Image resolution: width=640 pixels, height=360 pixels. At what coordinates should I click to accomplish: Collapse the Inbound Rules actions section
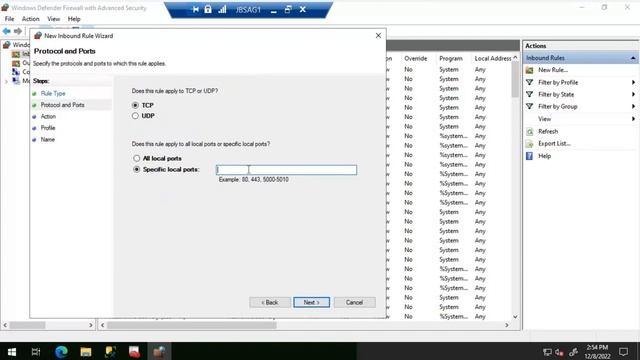pyautogui.click(x=633, y=58)
